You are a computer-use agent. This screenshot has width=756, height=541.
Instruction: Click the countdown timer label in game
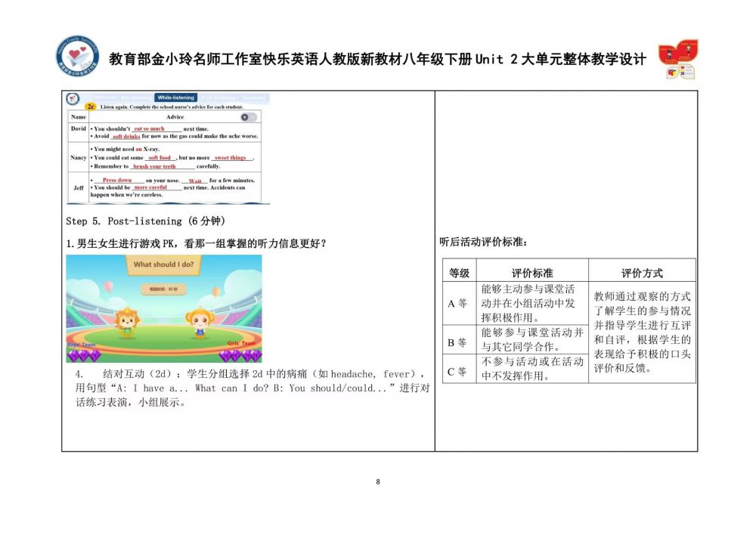point(163,289)
